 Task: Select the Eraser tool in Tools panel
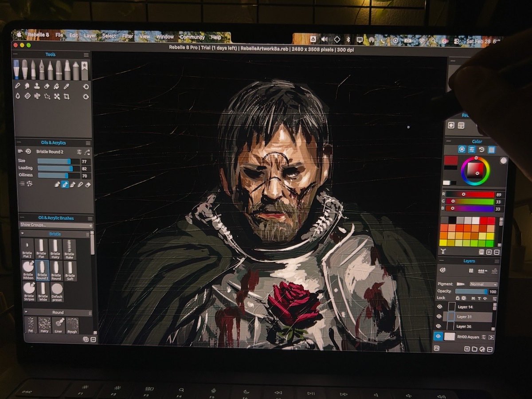click(47, 86)
